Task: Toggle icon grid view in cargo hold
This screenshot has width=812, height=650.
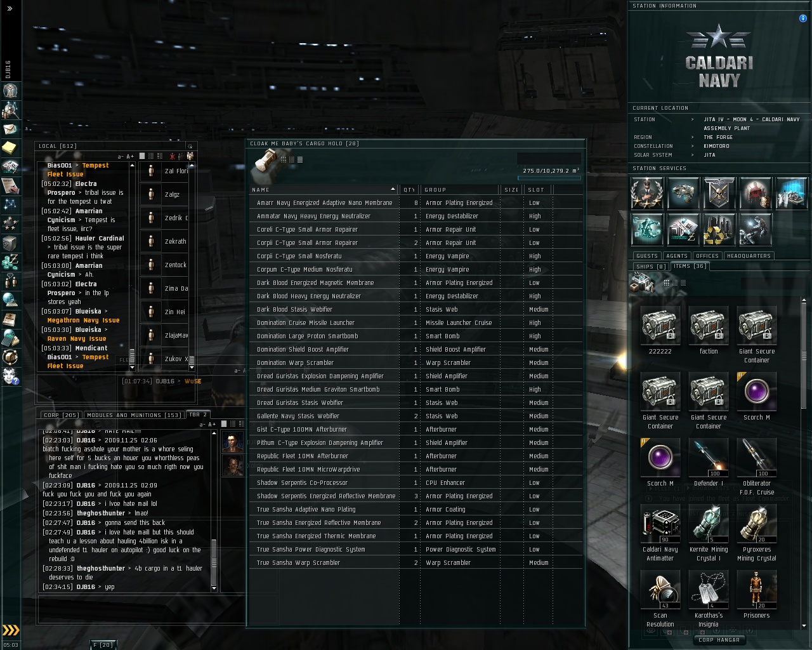Action: click(284, 159)
